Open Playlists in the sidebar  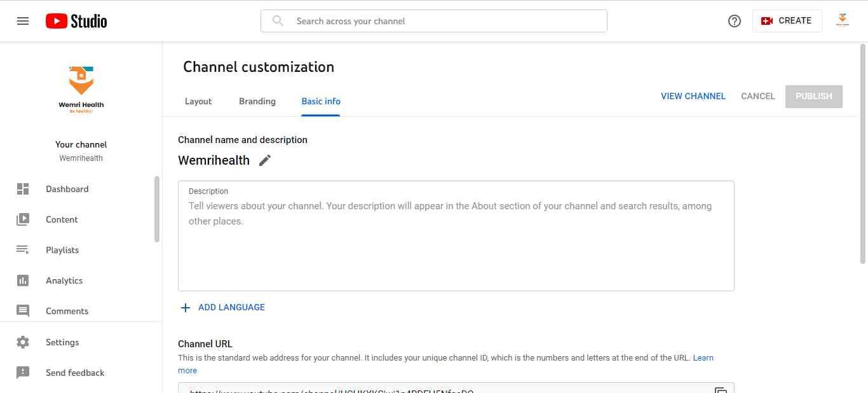62,250
